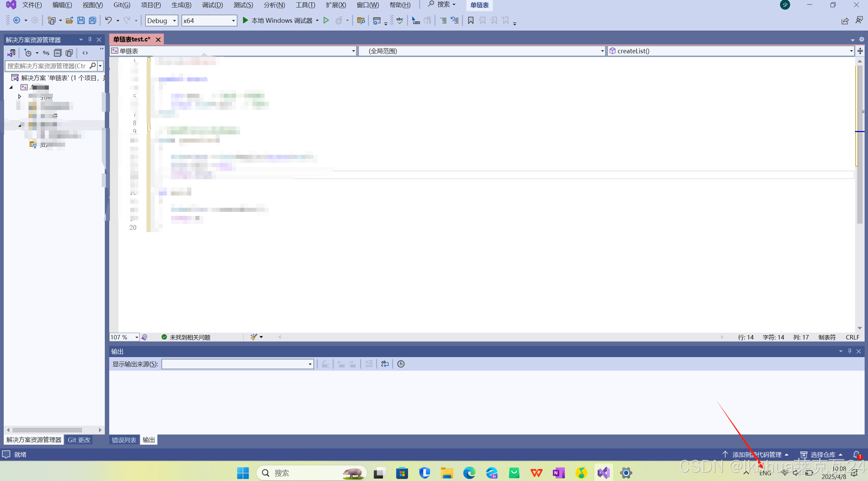This screenshot has height=481, width=868.
Task: Click the Clear All output icon
Action: [x=369, y=364]
